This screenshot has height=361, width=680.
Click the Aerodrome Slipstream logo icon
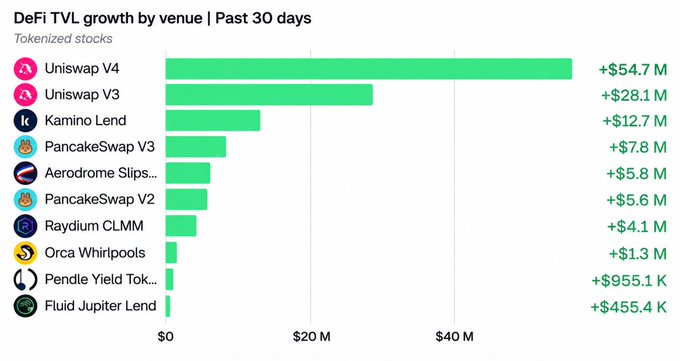pyautogui.click(x=25, y=173)
